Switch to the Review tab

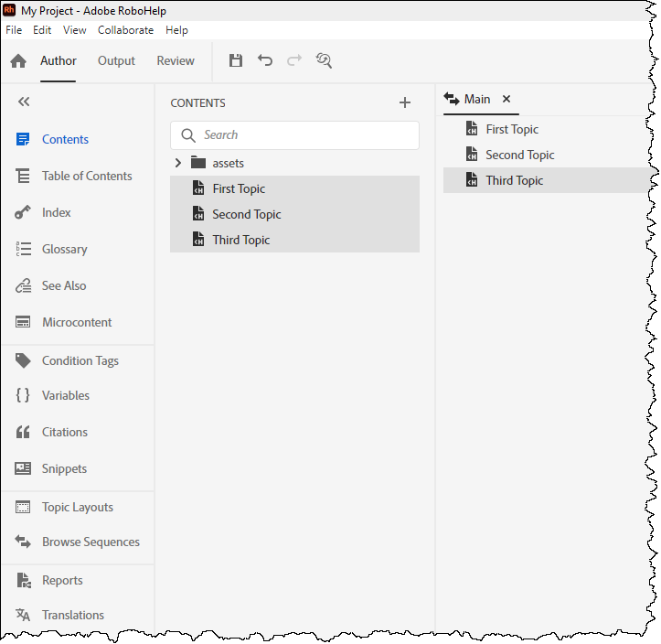[176, 61]
